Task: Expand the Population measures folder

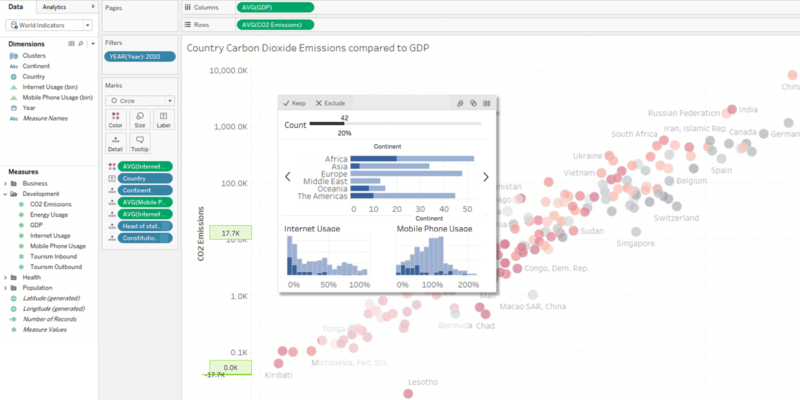Action: tap(6, 288)
